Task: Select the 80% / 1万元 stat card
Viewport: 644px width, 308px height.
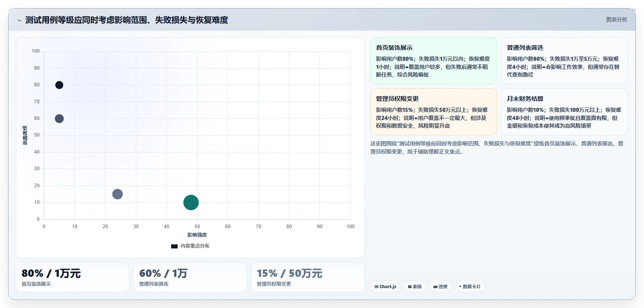Action: click(73, 277)
